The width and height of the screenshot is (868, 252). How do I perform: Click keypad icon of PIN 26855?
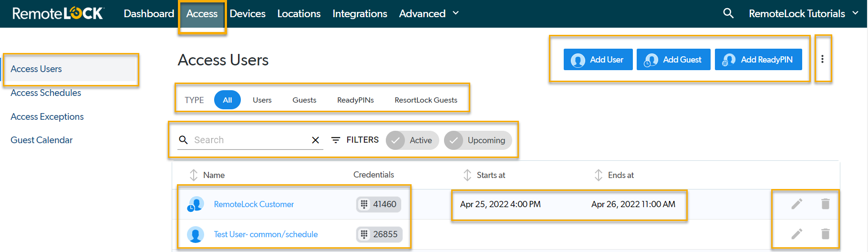tap(364, 234)
